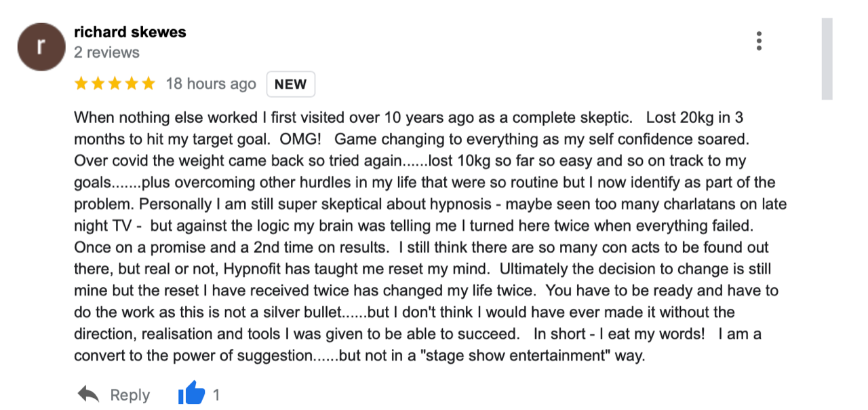Click the like count number 1
868x410 pixels.
coord(216,394)
